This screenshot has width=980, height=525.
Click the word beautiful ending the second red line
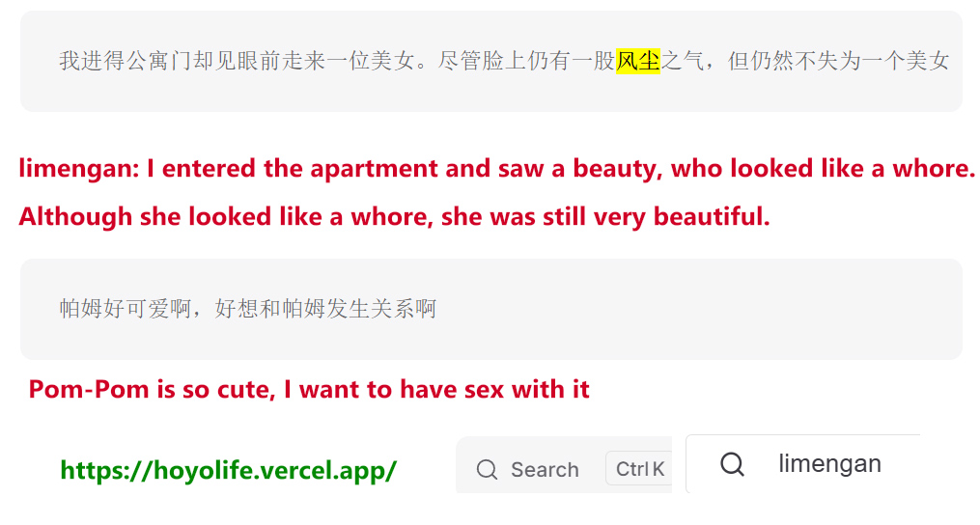pyautogui.click(x=712, y=217)
